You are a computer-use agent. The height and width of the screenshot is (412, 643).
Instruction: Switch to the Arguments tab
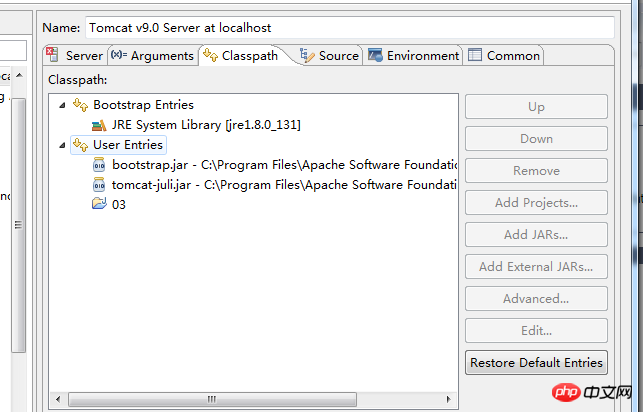(x=153, y=55)
